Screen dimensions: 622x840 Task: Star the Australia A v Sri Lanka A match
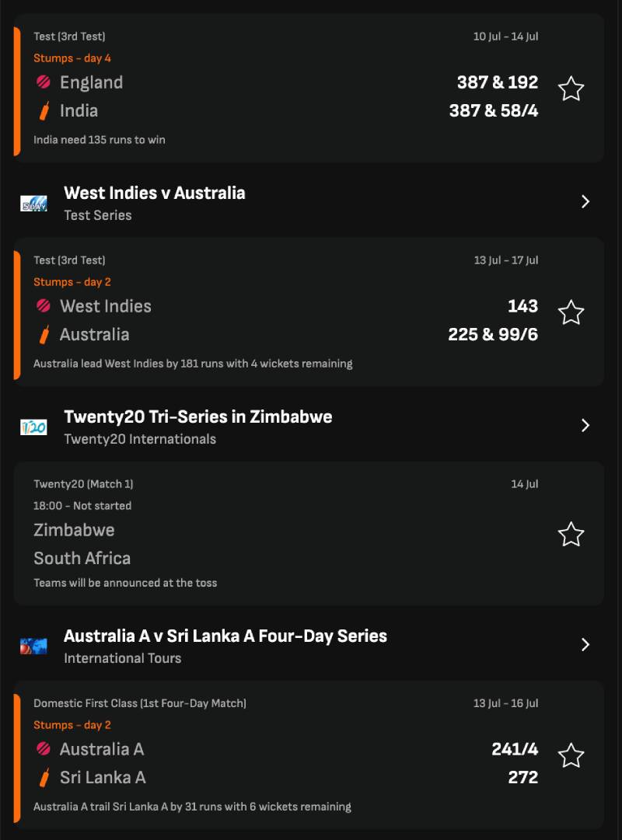(x=571, y=756)
